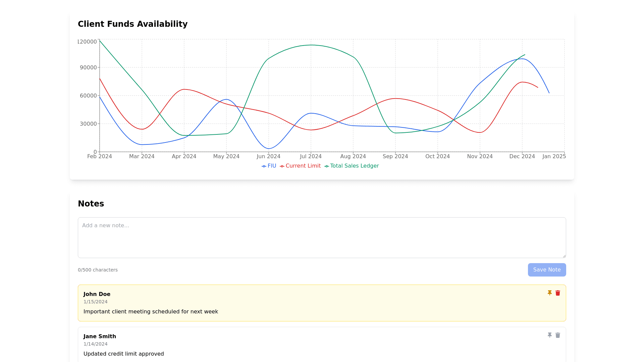Click the 90000 y-axis label

click(88, 68)
